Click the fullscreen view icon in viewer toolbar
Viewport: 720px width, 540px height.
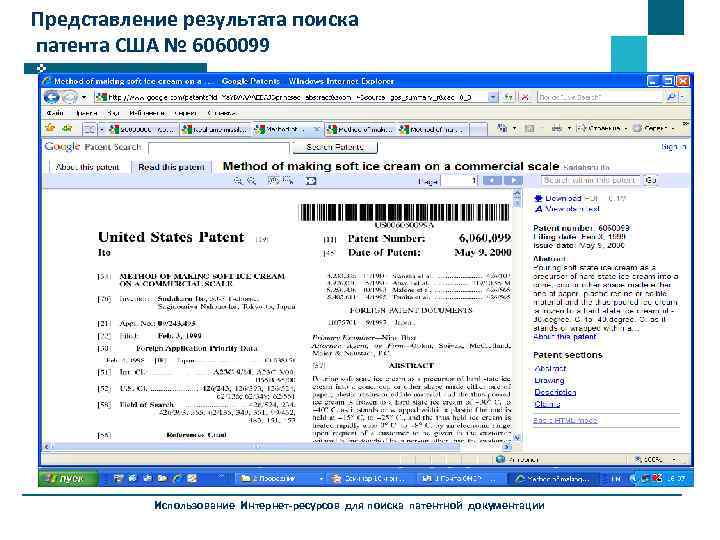(x=311, y=181)
